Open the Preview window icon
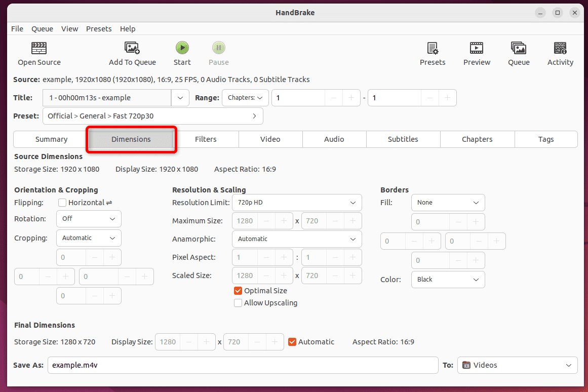 coord(477,48)
